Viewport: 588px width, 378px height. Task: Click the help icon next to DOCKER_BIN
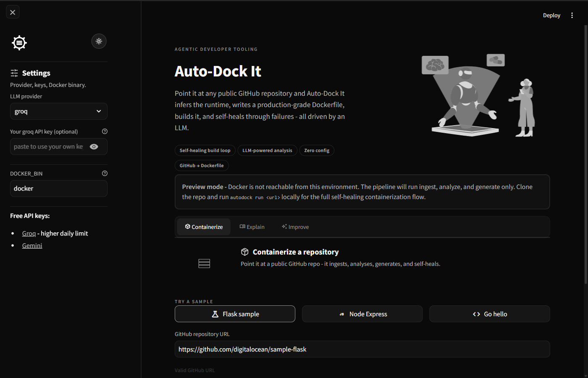[105, 173]
